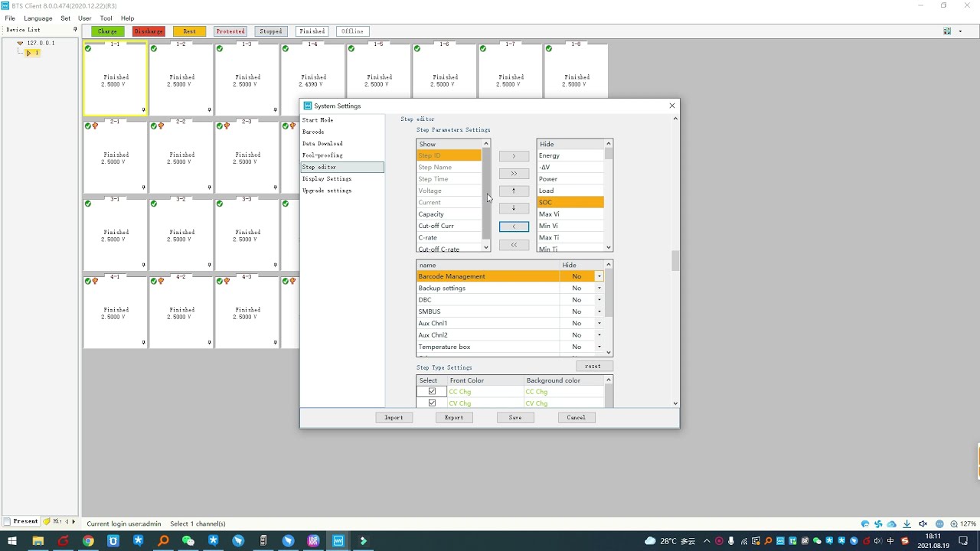Collapse the 127.0.0.1 device tree node
This screenshot has width=980, height=551.
pyautogui.click(x=20, y=43)
